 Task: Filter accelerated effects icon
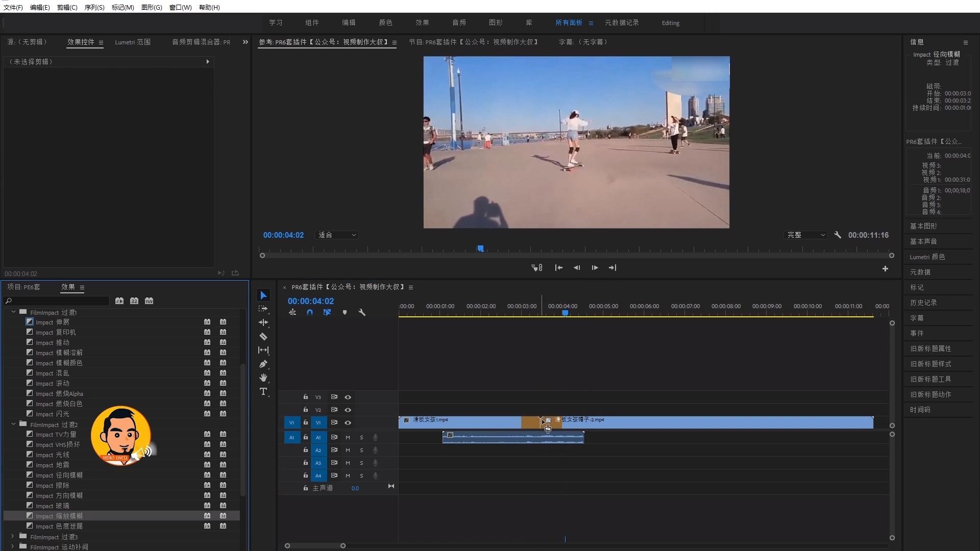119,301
